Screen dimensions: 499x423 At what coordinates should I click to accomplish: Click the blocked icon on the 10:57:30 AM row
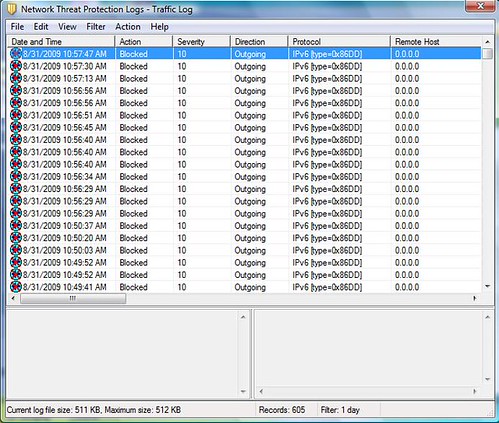coord(16,66)
